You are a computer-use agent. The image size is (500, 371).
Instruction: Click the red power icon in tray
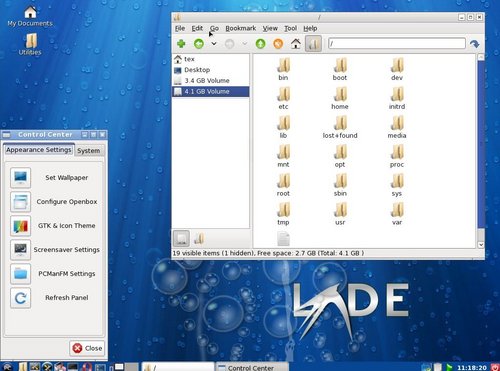pyautogui.click(x=495, y=367)
